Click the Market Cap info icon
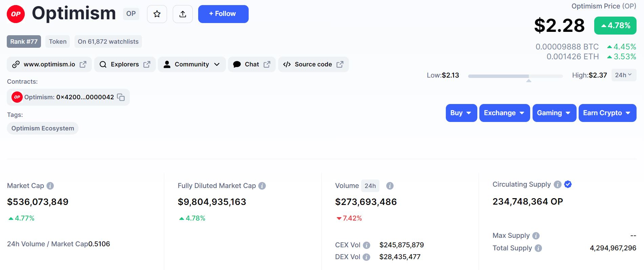 pyautogui.click(x=50, y=186)
